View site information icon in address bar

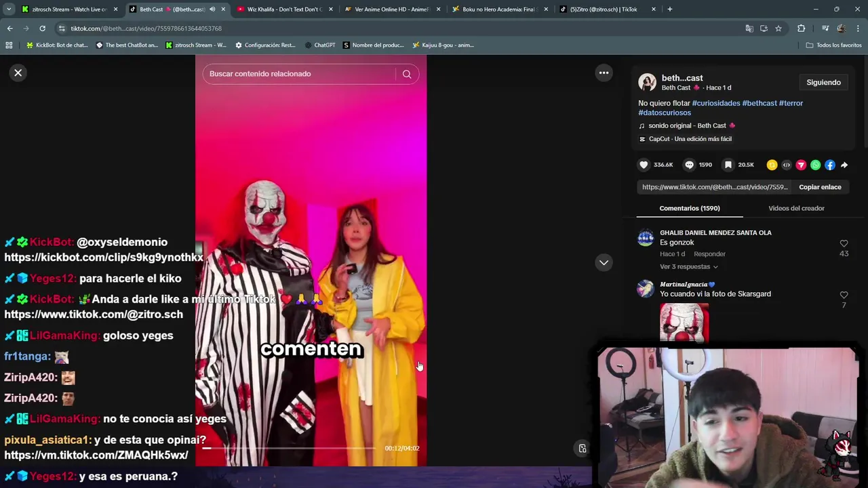(x=62, y=28)
